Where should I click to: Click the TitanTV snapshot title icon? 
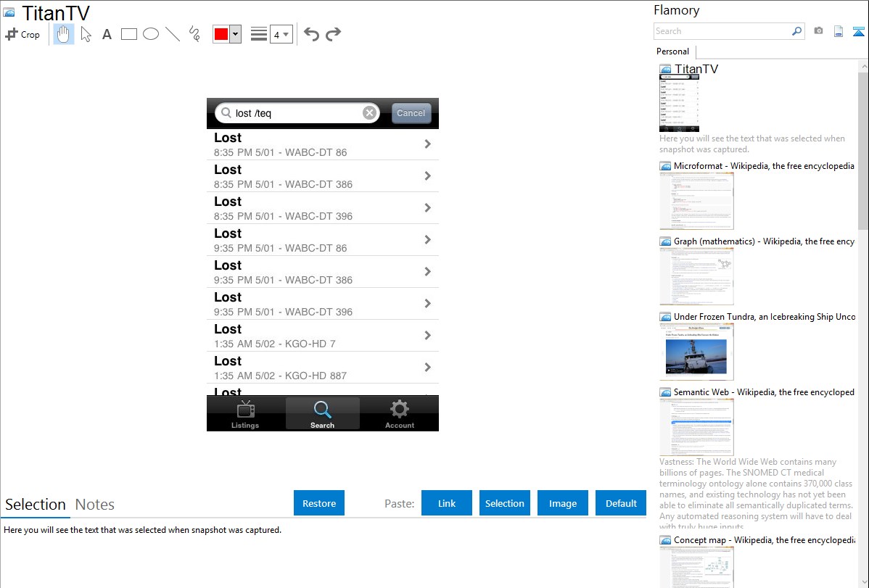click(9, 13)
